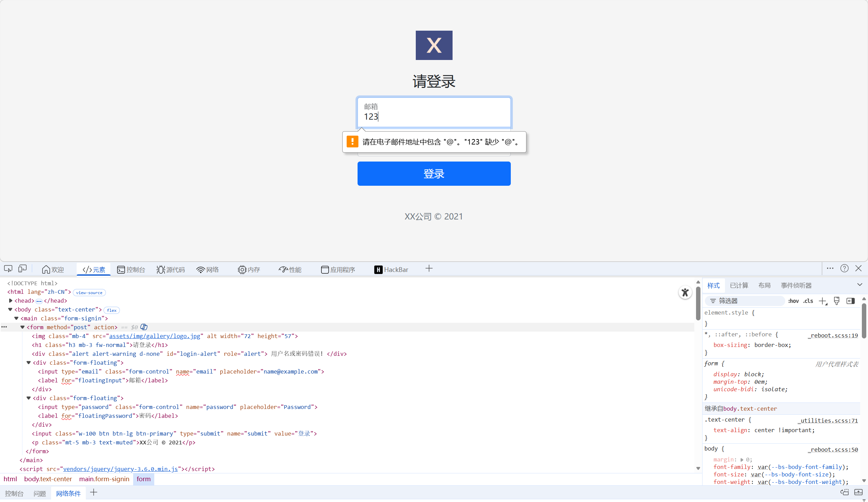Toggle the flex badge on body
Image resolution: width=868 pixels, height=502 pixels.
[112, 310]
